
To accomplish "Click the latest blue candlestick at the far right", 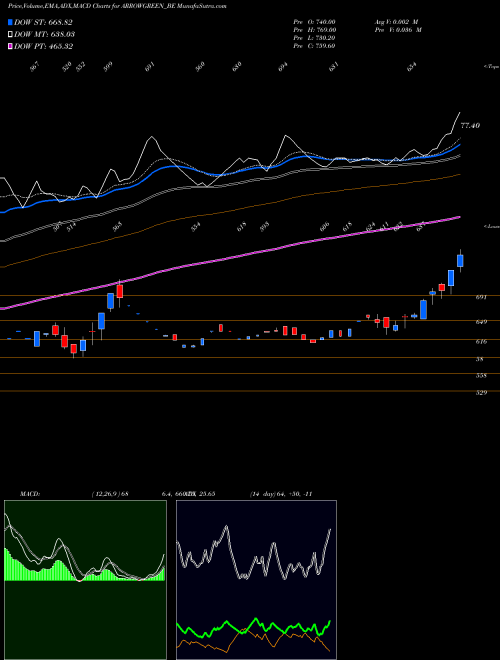I will coord(460,261).
